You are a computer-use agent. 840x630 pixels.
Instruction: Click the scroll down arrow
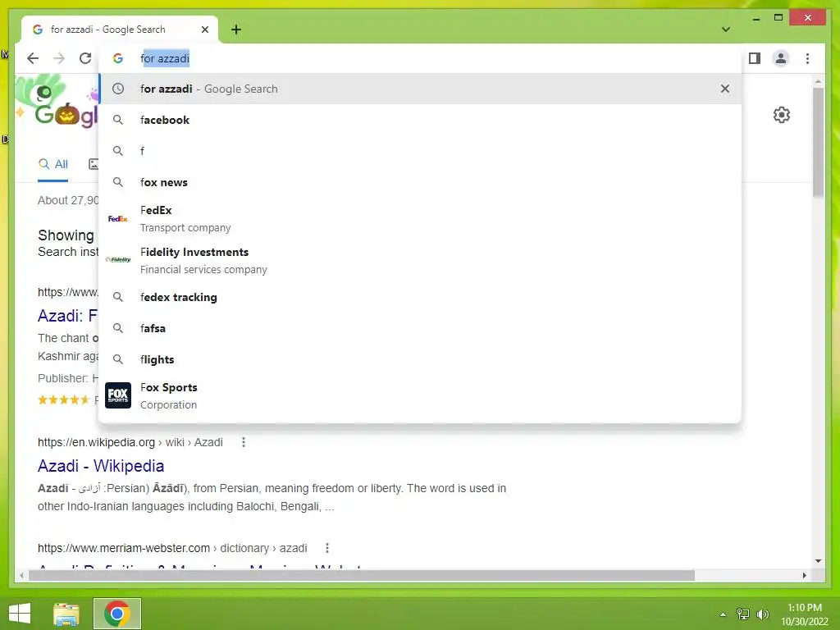[818, 561]
